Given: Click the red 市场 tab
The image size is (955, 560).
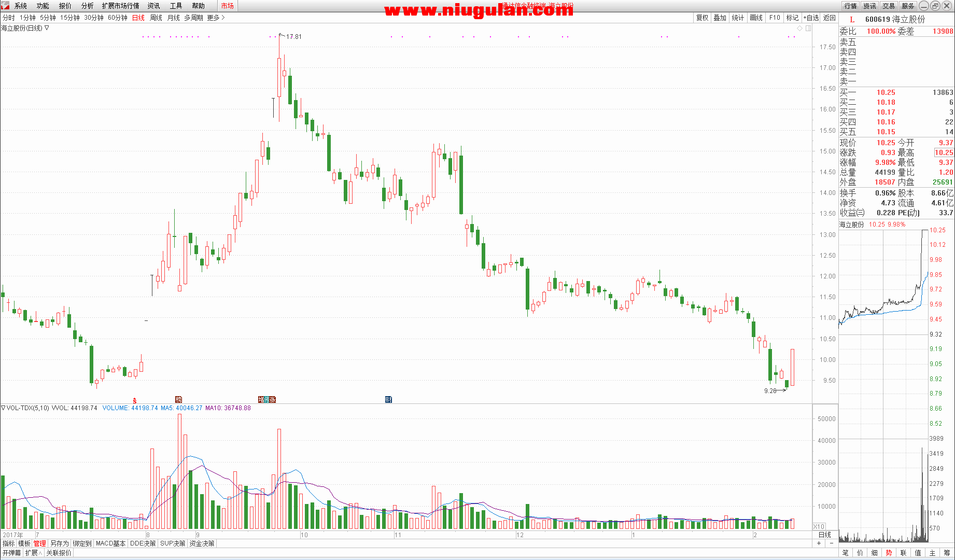Looking at the screenshot, I should coord(227,6).
